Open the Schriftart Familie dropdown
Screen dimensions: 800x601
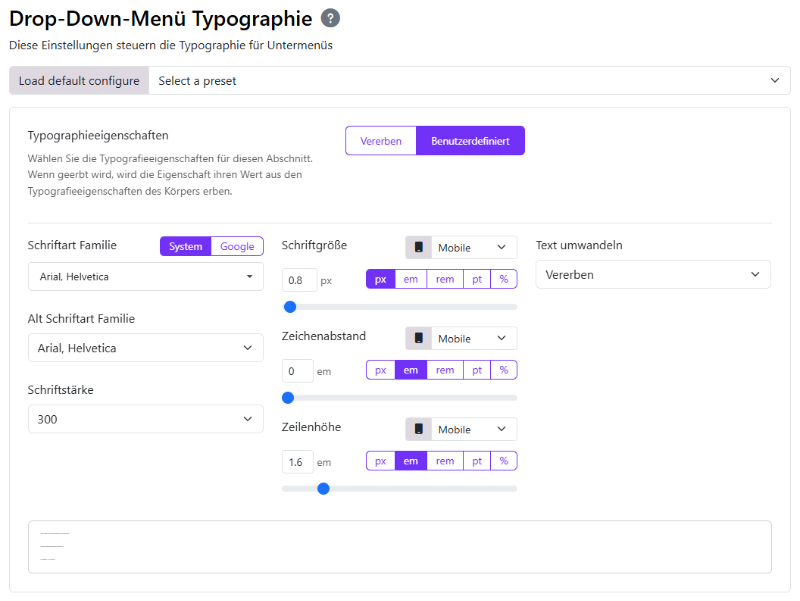click(145, 277)
